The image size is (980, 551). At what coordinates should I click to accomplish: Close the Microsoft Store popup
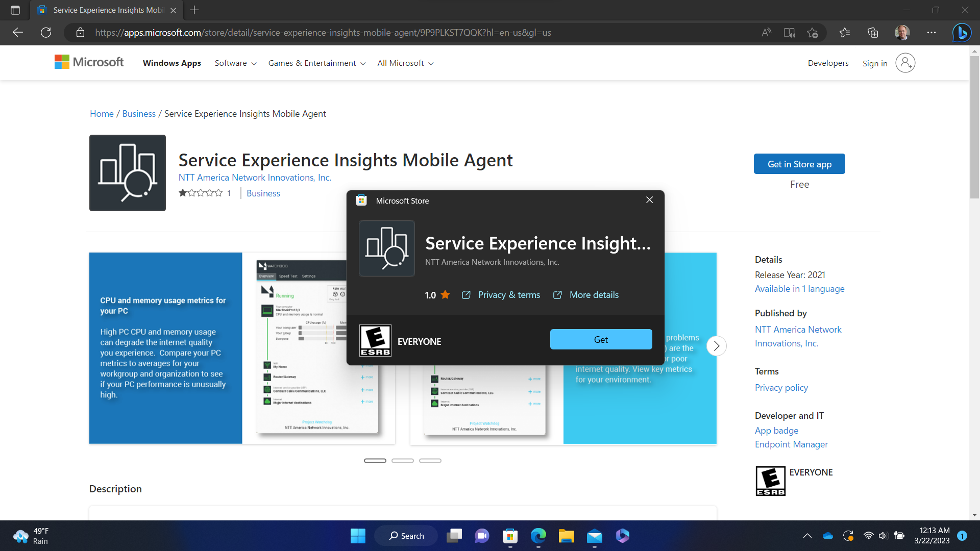coord(649,200)
